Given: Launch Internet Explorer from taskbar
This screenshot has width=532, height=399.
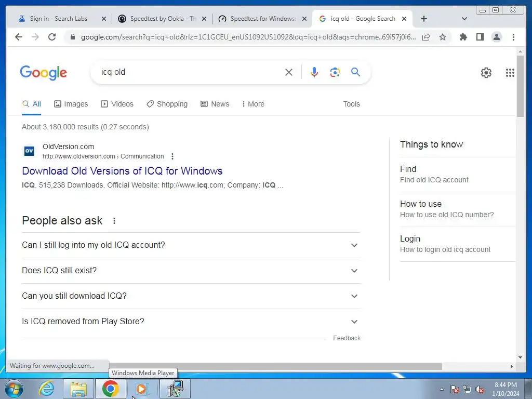Looking at the screenshot, I should click(x=46, y=389).
